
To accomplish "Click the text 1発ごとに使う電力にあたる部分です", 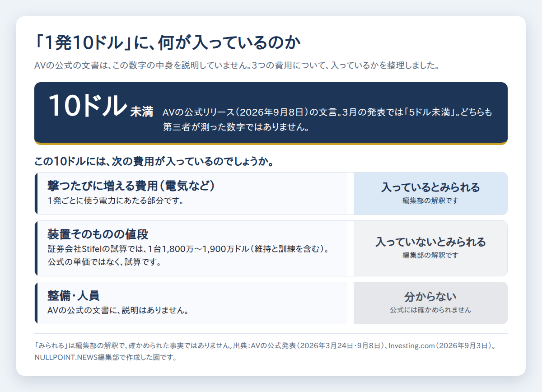I will pyautogui.click(x=116, y=201).
